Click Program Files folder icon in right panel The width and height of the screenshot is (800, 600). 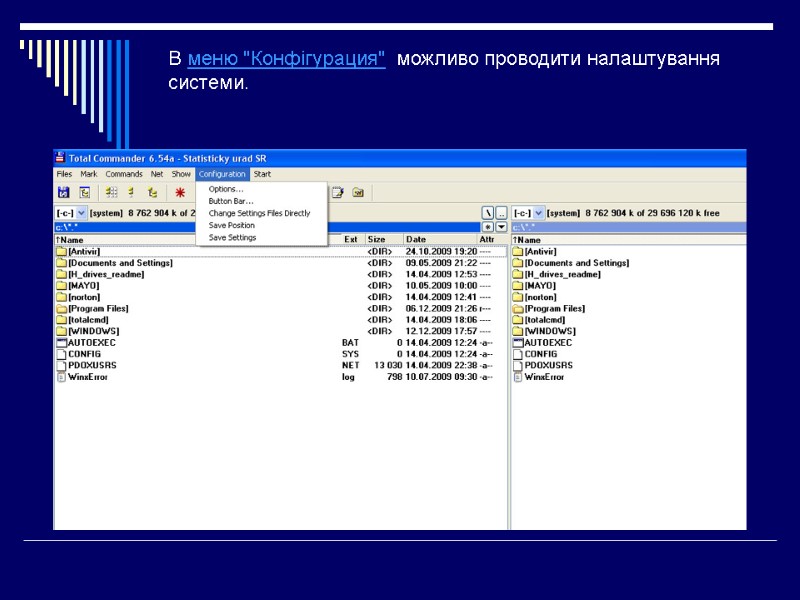[x=518, y=308]
